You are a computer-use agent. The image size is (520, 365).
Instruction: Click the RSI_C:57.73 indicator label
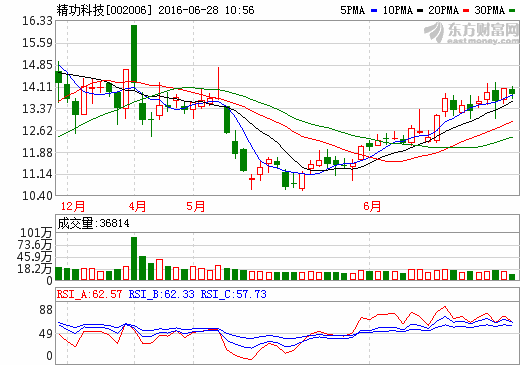233,294
